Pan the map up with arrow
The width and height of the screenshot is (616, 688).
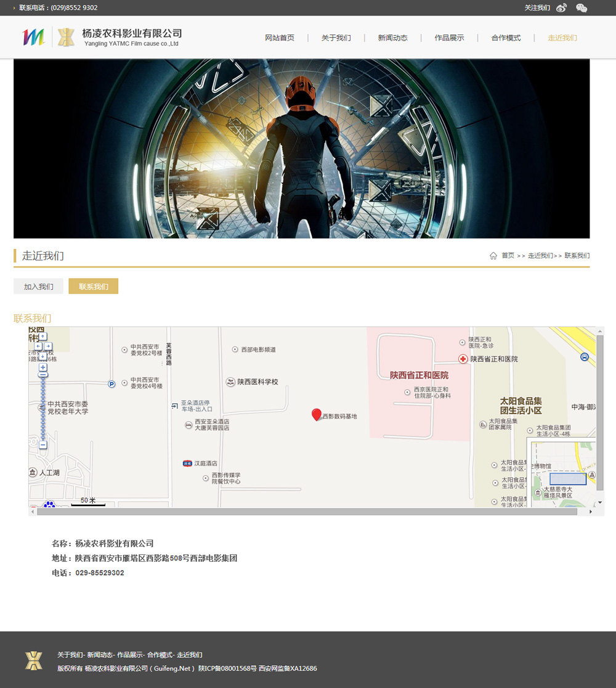43,337
